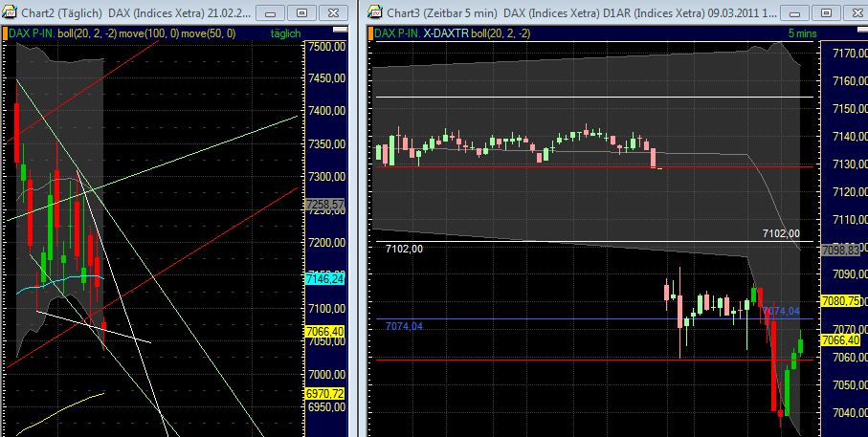Click the 7170,00 axis value in Chart3
Viewport: 868px width, 437px height.
coord(850,54)
